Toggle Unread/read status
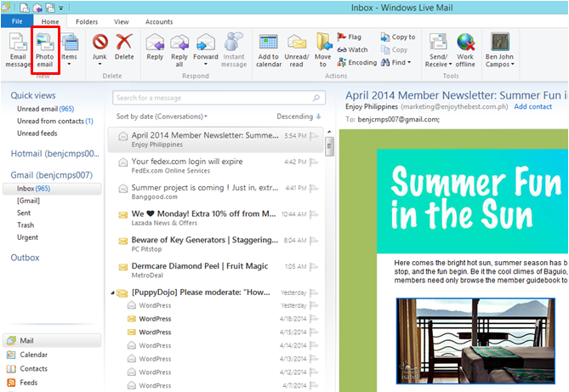The height and width of the screenshot is (392, 569). [x=297, y=50]
